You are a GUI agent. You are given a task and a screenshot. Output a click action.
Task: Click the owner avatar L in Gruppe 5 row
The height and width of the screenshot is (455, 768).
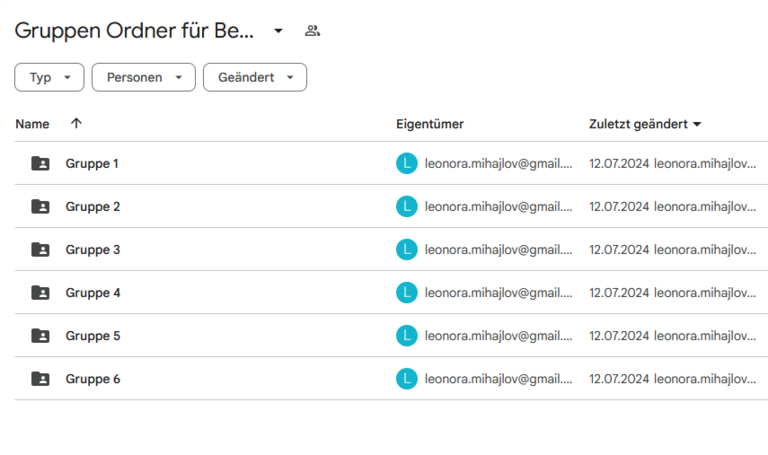407,335
